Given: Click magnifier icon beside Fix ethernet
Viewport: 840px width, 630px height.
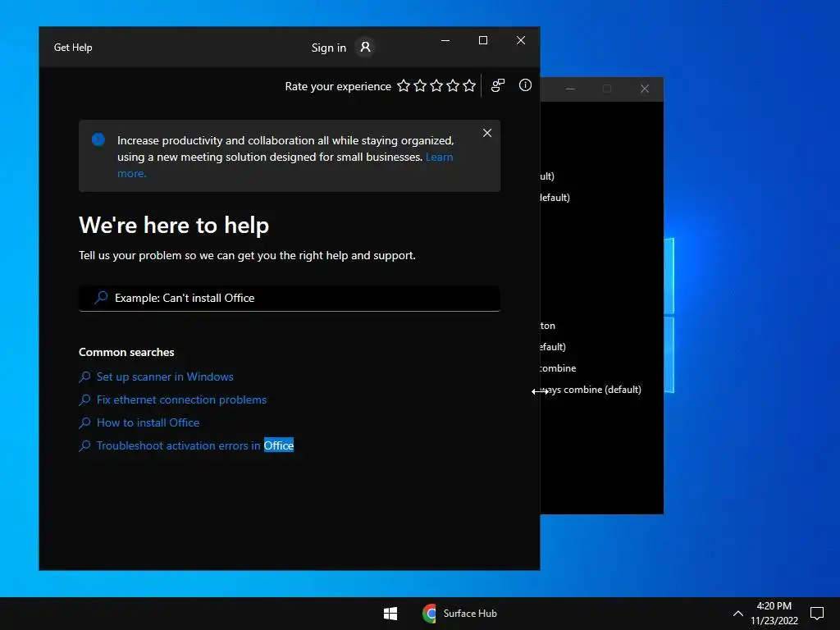Looking at the screenshot, I should click(x=84, y=400).
